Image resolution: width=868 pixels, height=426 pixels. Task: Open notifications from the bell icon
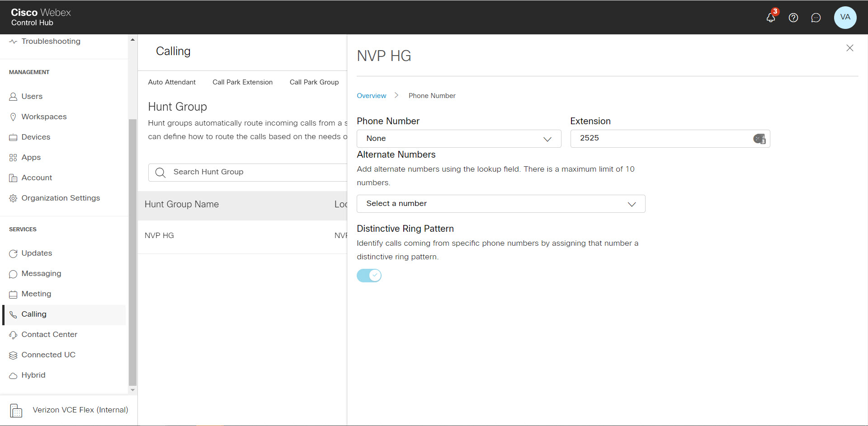coord(771,18)
